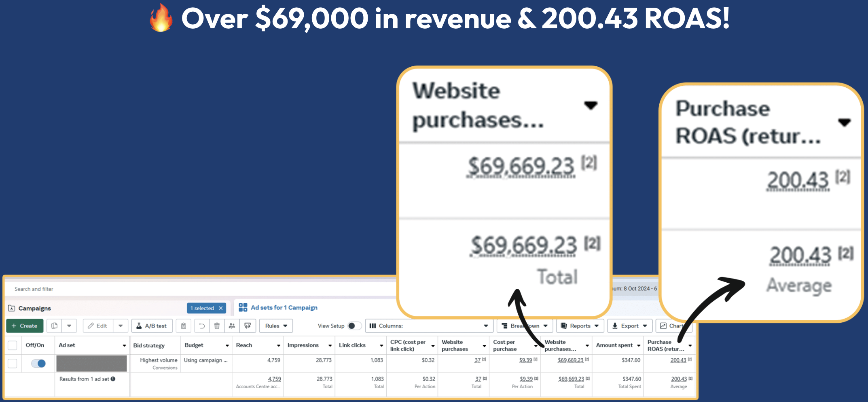Image resolution: width=868 pixels, height=402 pixels.
Task: Open the Reach column sort arrow
Action: click(x=279, y=346)
